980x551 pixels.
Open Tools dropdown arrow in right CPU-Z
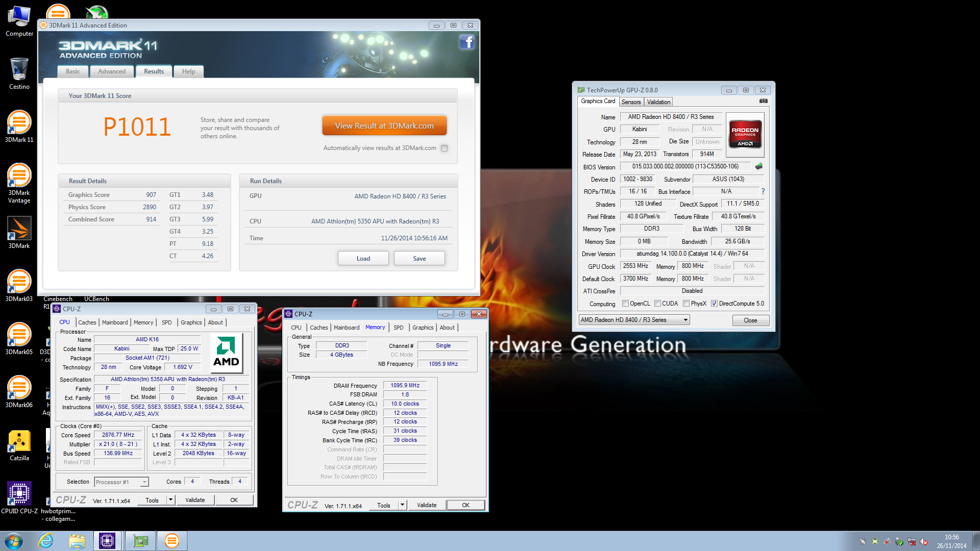402,505
